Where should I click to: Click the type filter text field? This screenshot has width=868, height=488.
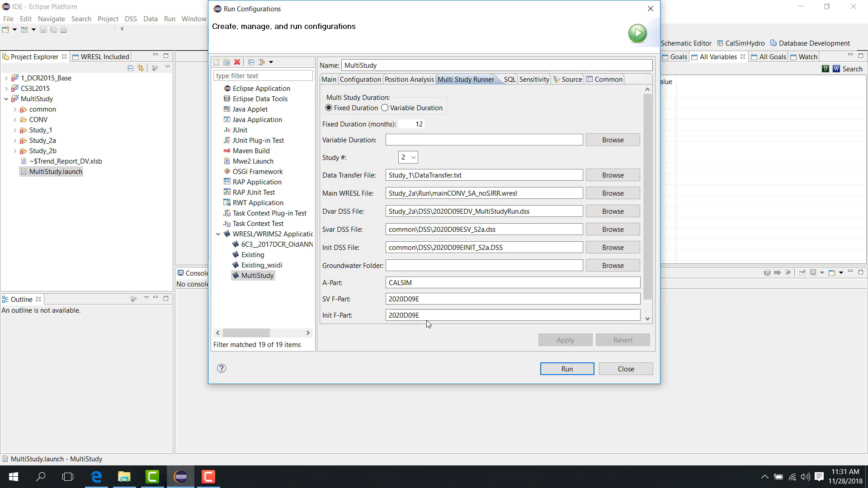[x=263, y=75]
